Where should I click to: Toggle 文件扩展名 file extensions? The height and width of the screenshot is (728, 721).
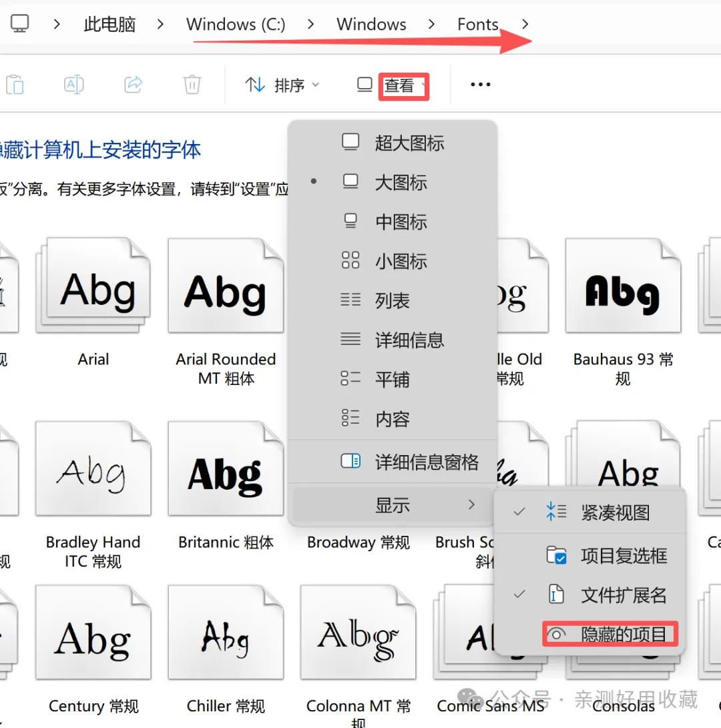point(589,595)
